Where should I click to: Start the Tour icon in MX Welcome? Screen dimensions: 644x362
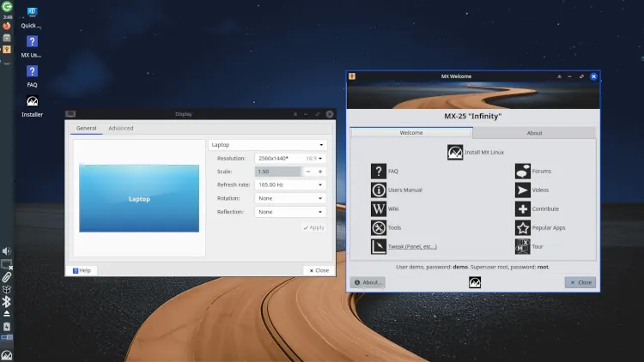pyautogui.click(x=522, y=247)
